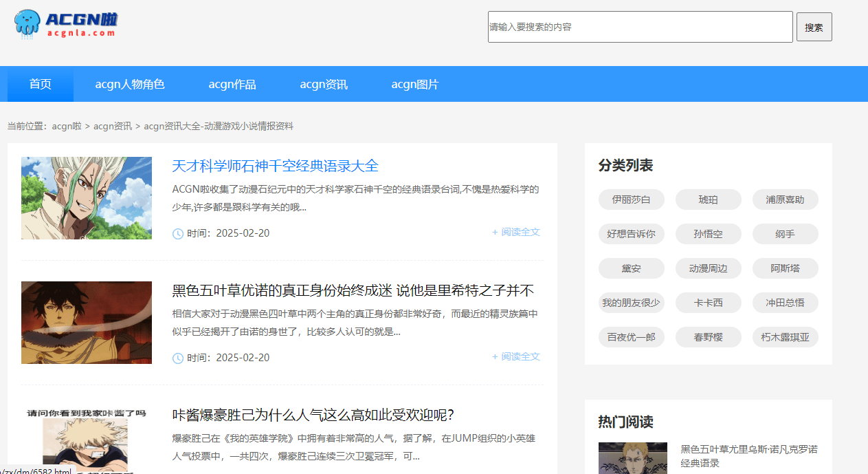Click the 爆豪胜己在《我的英雄学院》 summary text

tap(354, 447)
